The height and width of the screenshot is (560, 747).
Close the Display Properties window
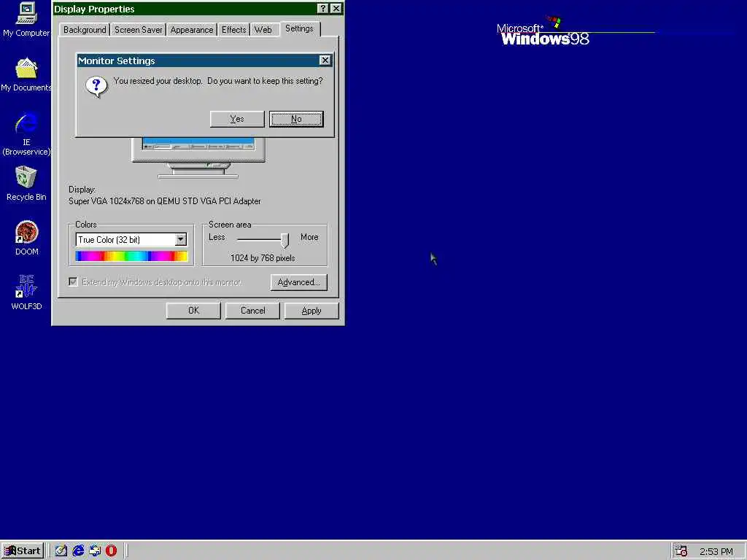click(x=336, y=9)
